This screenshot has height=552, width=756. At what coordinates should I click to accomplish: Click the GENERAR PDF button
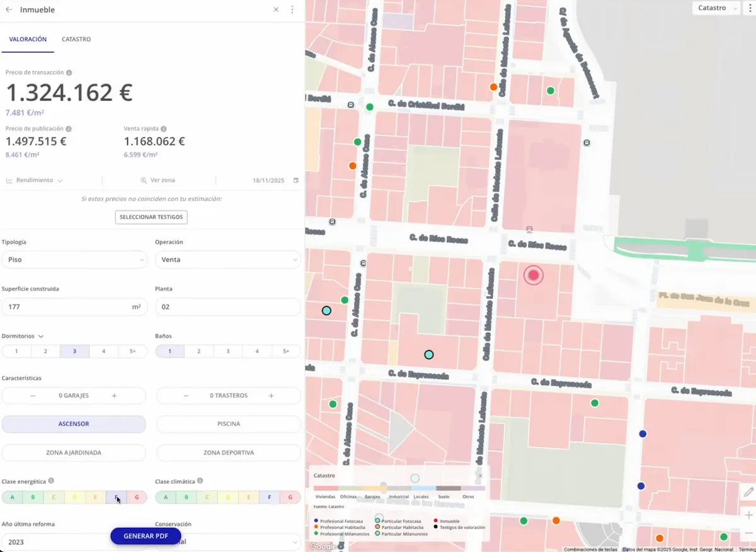click(146, 536)
